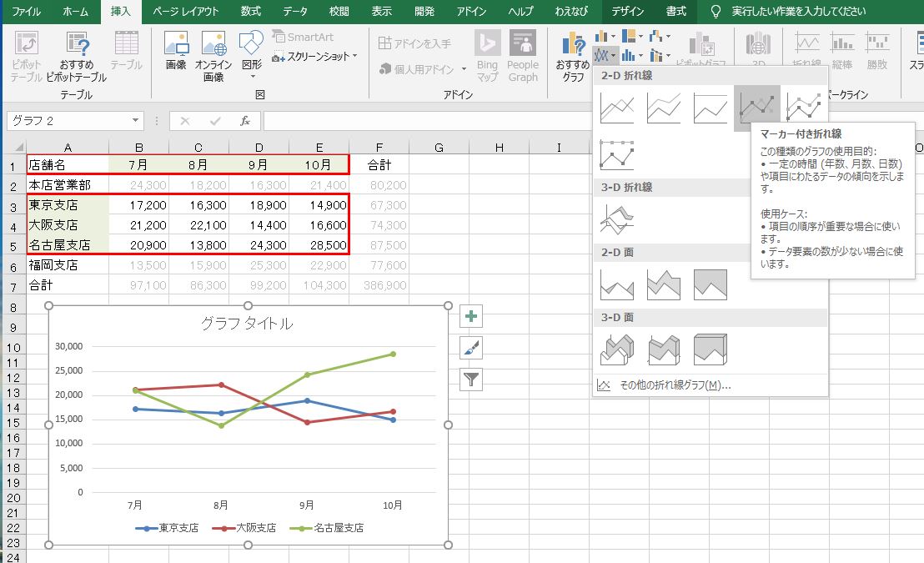Switch to the 書式 tab
Viewport: 924px width, 563px height.
point(676,11)
